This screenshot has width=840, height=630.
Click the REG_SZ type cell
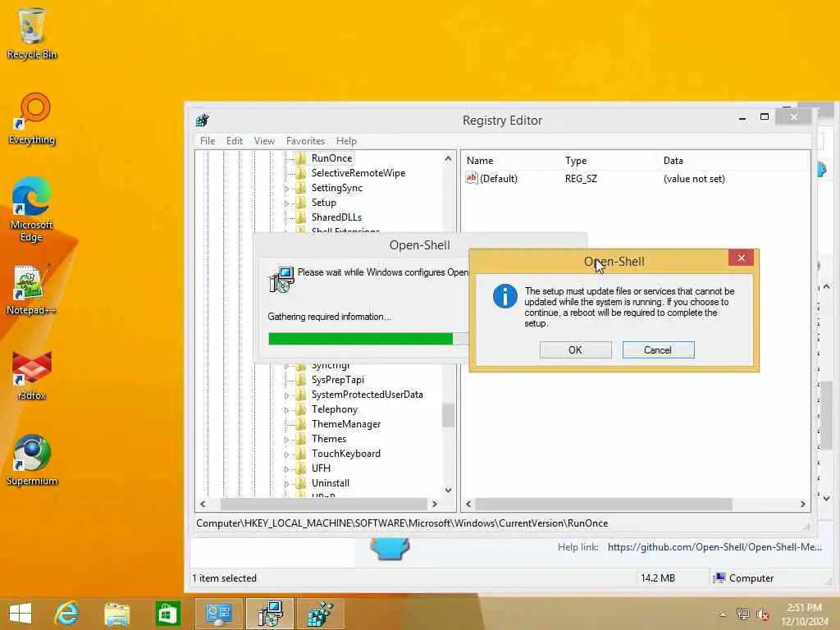pyautogui.click(x=581, y=179)
